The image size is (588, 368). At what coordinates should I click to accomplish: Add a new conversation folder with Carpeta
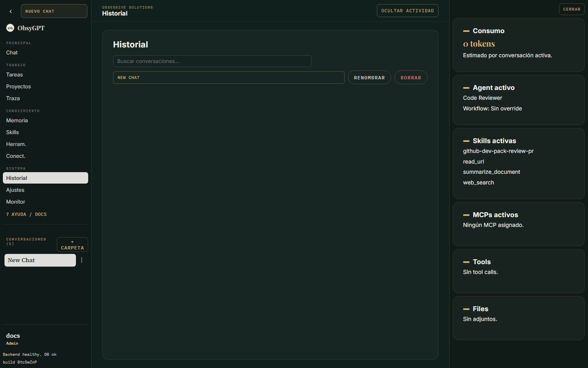click(x=72, y=245)
